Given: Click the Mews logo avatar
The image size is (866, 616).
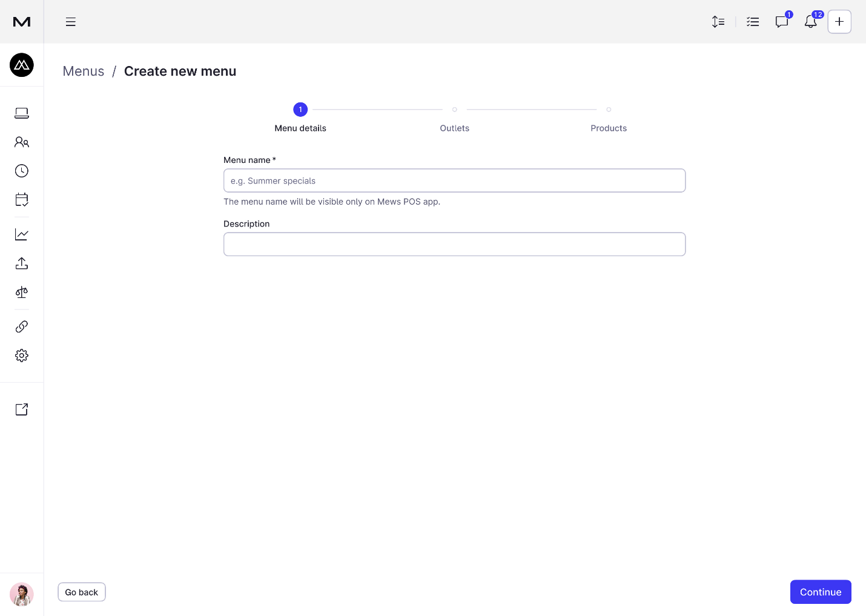Looking at the screenshot, I should (22, 65).
